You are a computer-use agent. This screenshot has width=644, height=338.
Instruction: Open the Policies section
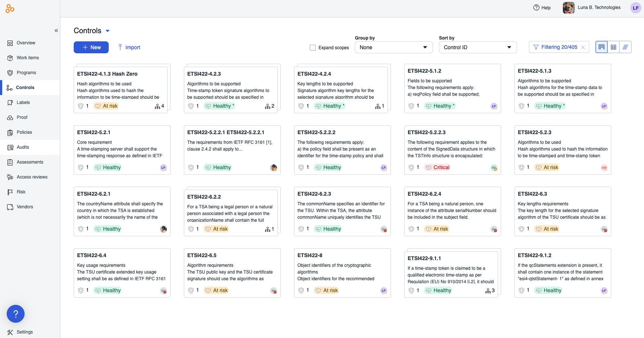click(x=24, y=132)
